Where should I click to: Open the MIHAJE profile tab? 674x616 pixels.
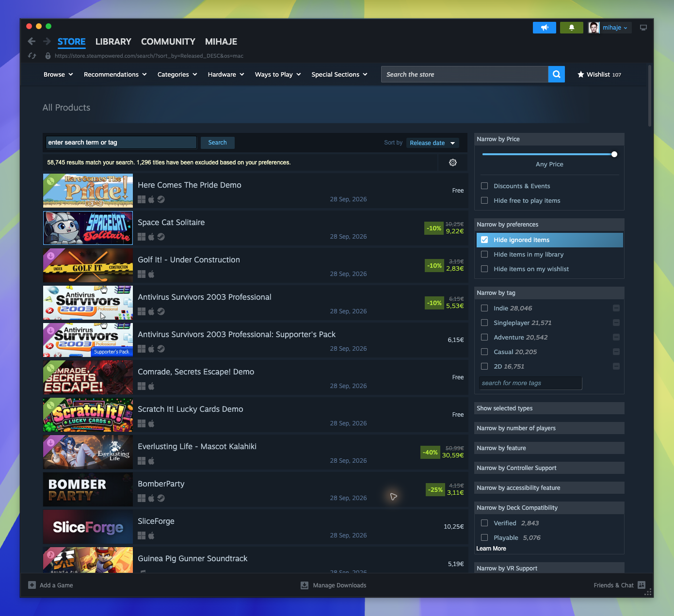point(221,42)
